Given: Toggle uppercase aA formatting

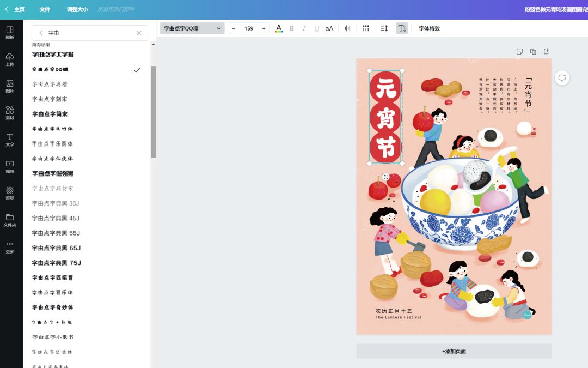Looking at the screenshot, I should 329,28.
